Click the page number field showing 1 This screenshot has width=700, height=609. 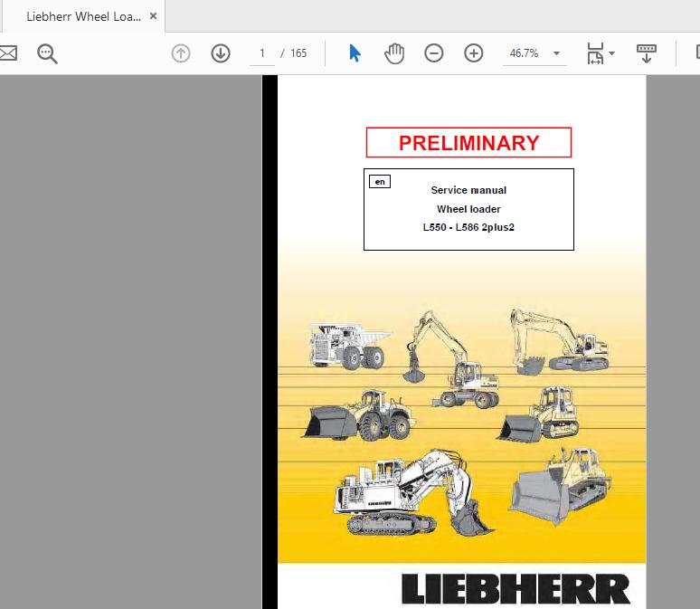point(262,53)
